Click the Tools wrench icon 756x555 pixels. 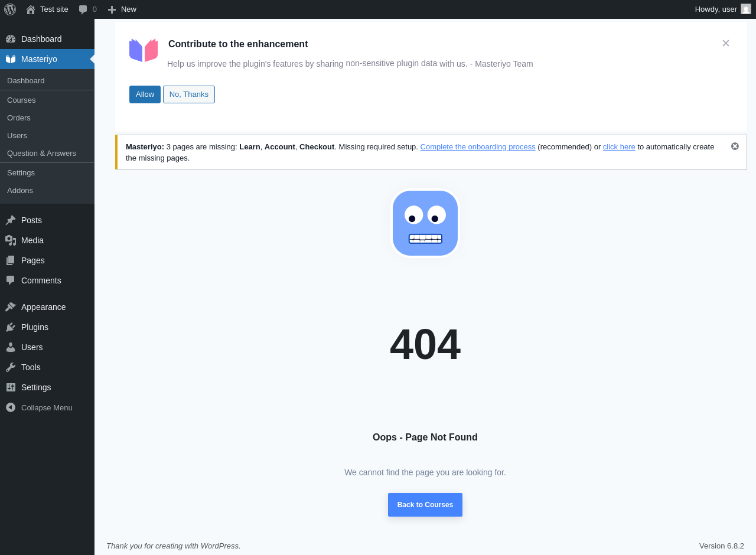[x=11, y=367]
